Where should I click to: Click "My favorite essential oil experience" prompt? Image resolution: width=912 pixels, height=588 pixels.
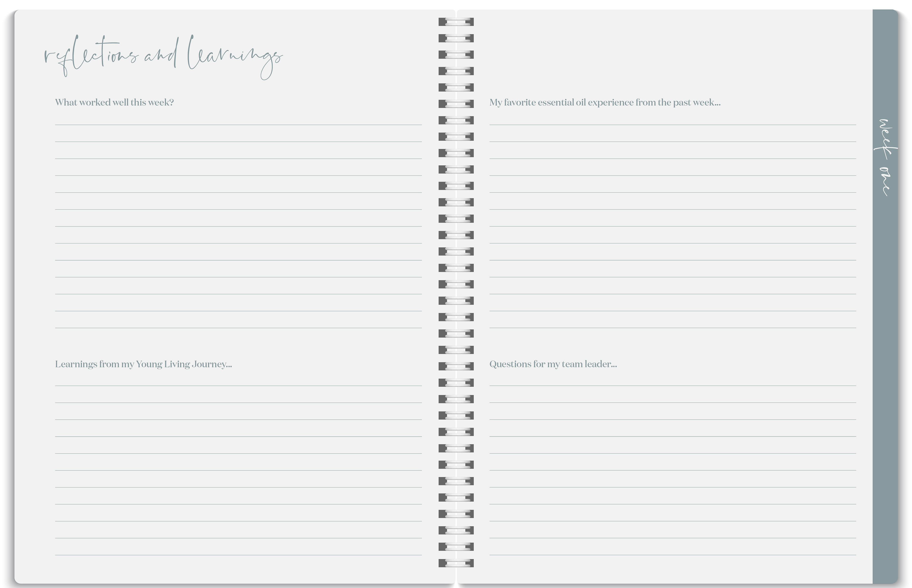(605, 102)
